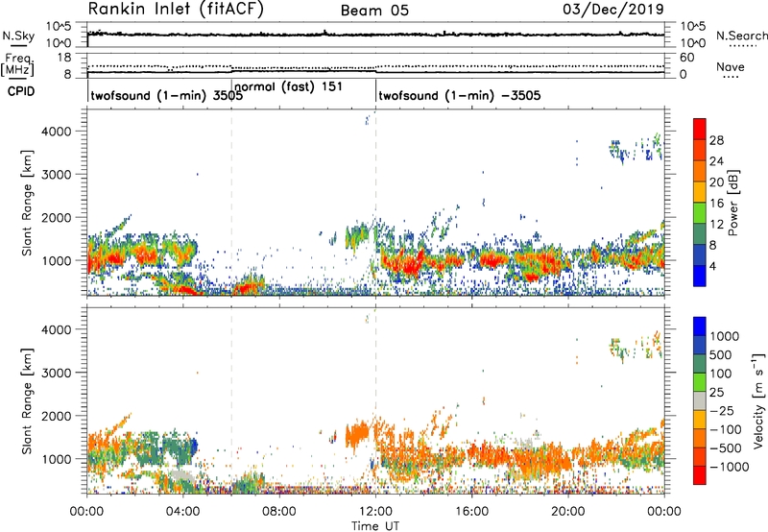Click the 'Slant Range [km]' label of the power plot
This screenshot has width=768, height=532.
pyautogui.click(x=27, y=203)
